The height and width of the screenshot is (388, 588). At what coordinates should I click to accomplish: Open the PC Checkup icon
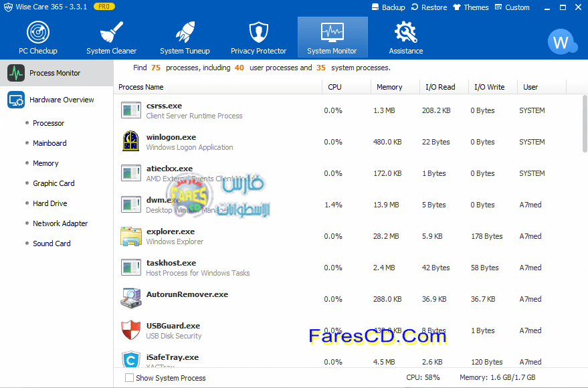pos(38,32)
